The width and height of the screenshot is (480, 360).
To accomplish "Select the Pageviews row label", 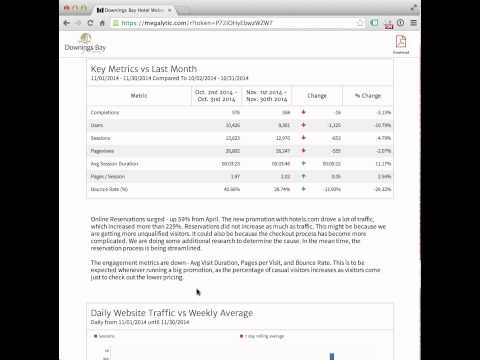I will click(102, 151).
